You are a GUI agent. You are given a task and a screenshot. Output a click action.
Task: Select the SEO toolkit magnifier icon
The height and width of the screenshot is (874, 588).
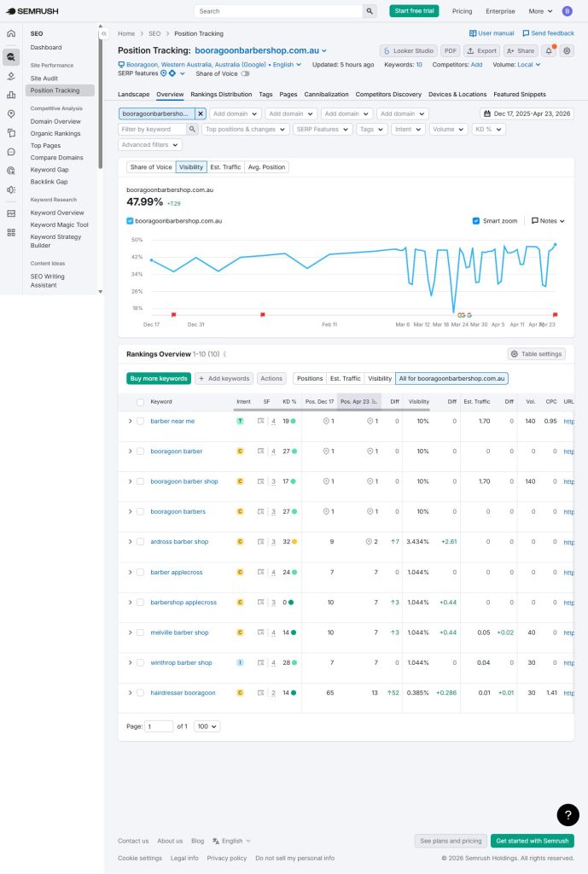coord(10,57)
